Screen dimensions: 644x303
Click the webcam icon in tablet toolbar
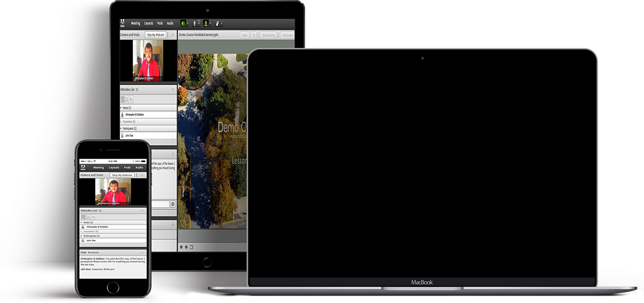coord(207,24)
